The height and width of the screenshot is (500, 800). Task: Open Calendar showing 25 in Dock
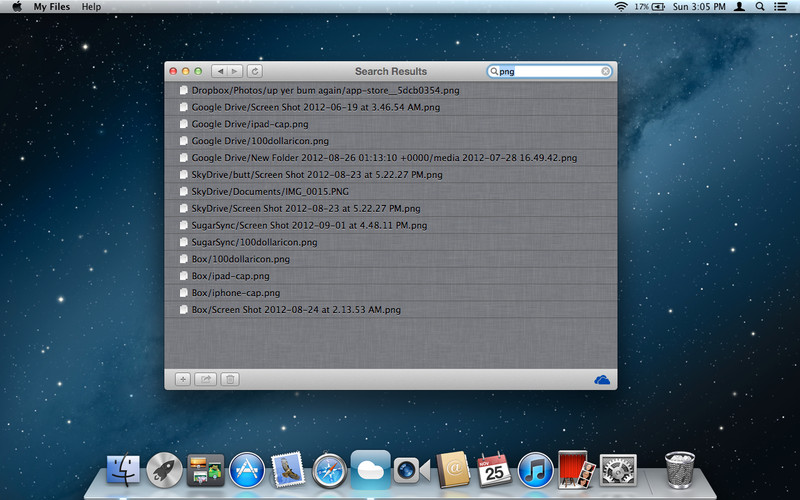click(494, 470)
